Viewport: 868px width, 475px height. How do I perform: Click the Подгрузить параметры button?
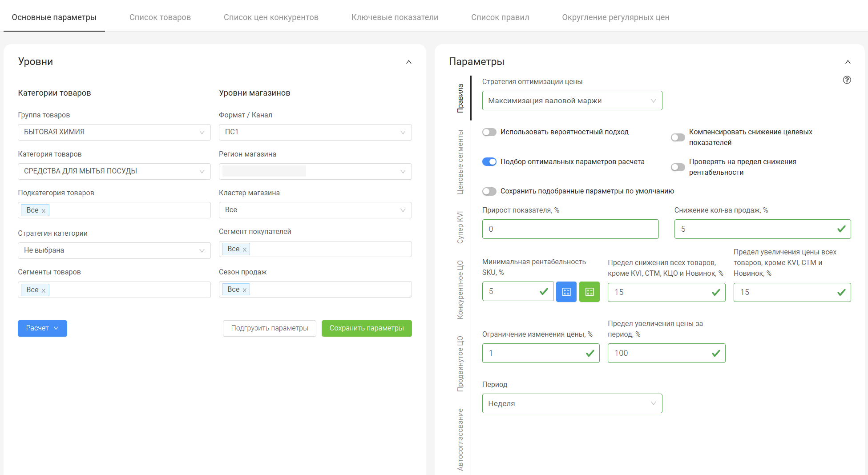[x=269, y=328]
